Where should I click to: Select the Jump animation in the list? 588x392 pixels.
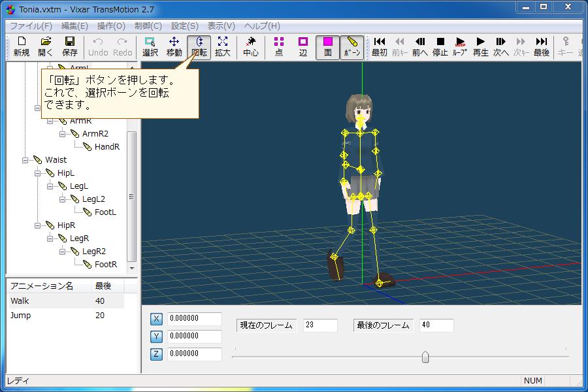click(x=20, y=315)
